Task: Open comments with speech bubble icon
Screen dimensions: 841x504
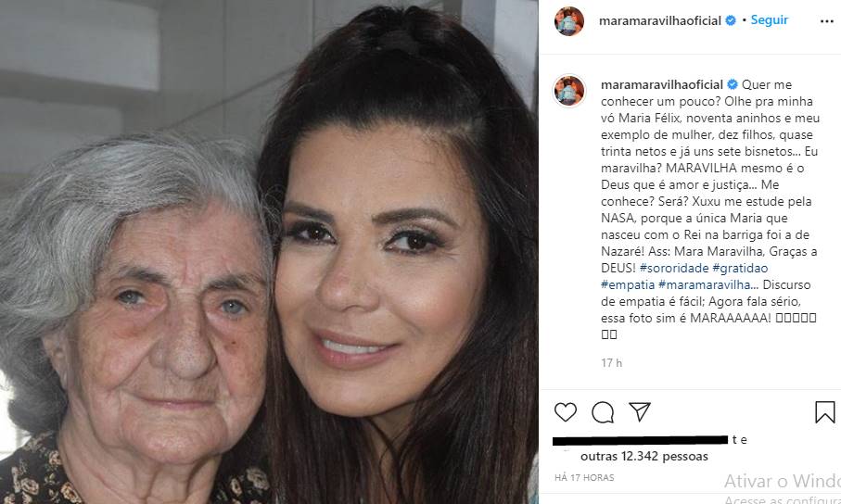Action: pyautogui.click(x=603, y=412)
